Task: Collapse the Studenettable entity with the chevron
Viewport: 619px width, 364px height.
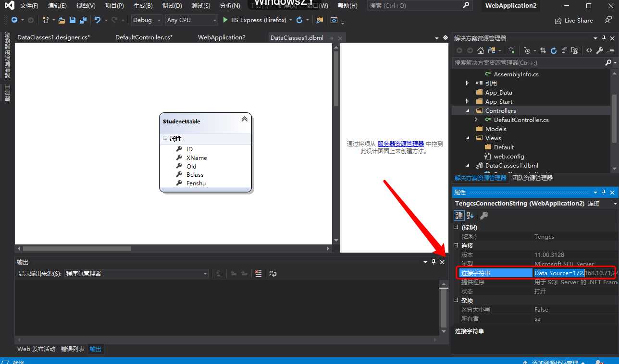Action: coord(244,119)
